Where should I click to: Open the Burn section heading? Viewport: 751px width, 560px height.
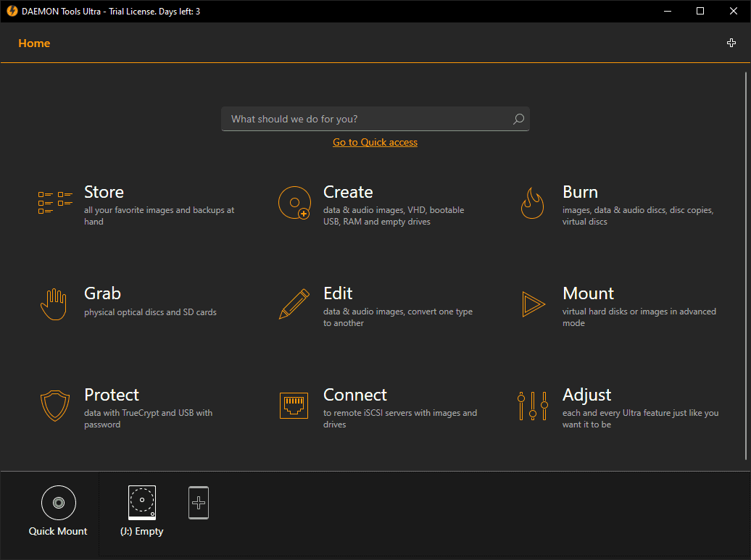tap(580, 192)
